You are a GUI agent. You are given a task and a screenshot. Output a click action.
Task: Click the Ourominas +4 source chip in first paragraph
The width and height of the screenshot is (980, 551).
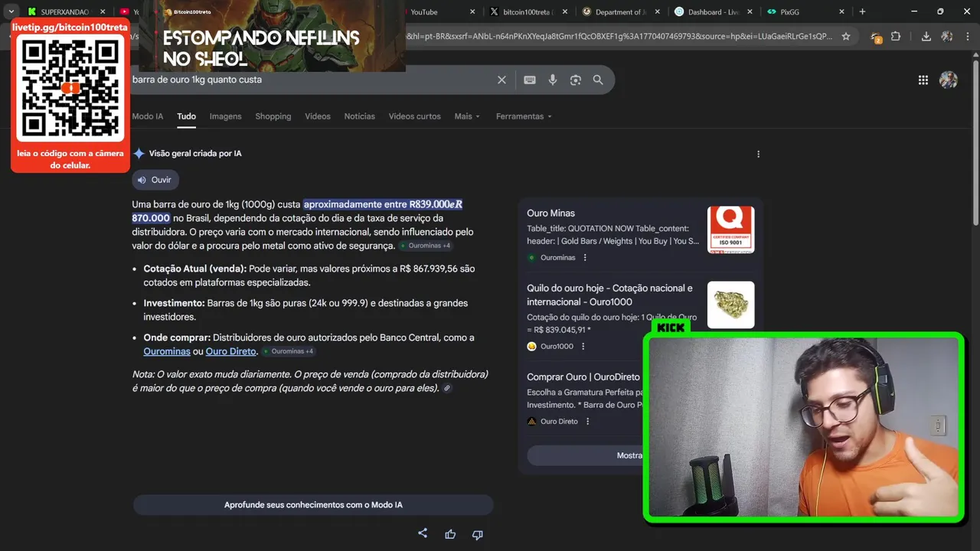(425, 246)
